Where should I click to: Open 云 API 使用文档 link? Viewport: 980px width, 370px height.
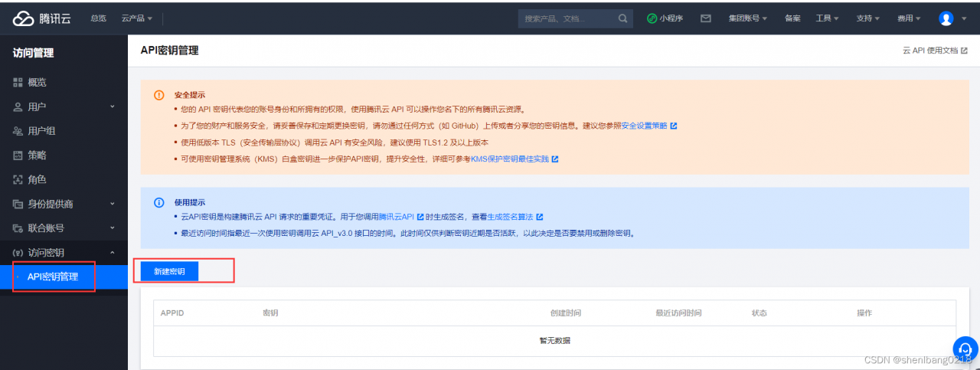pyautogui.click(x=935, y=50)
